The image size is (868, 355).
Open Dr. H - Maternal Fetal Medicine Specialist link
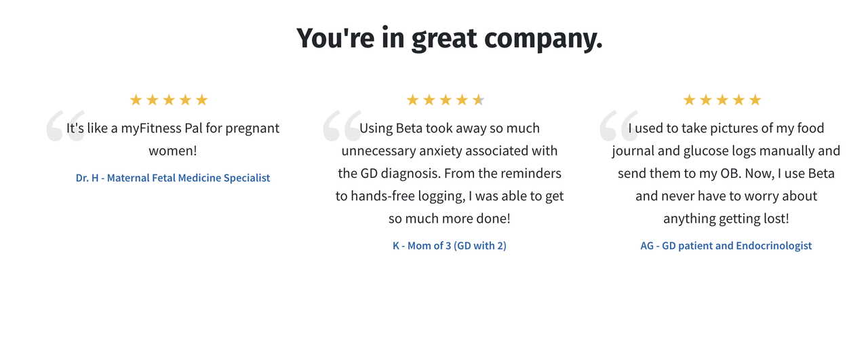coord(173,178)
